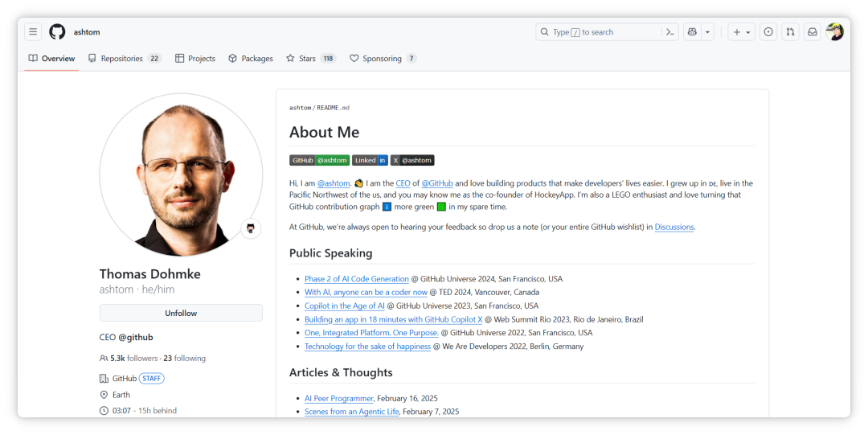Open the create new plus dropdown

(741, 32)
